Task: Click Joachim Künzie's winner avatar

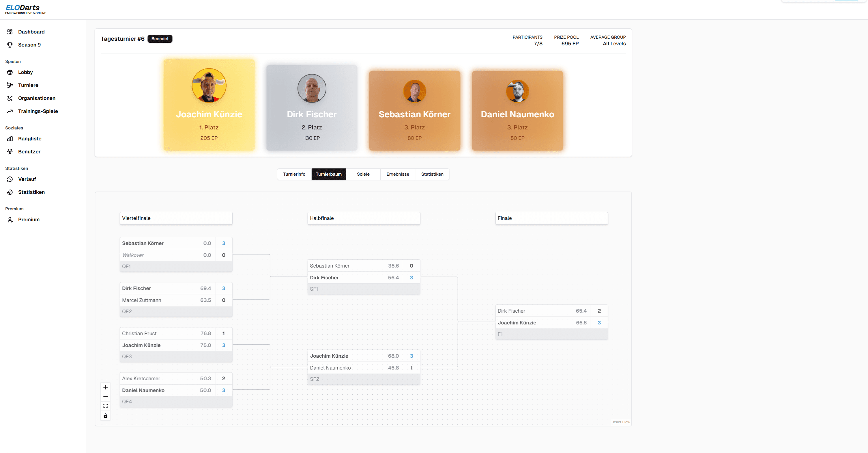Action: [x=209, y=85]
